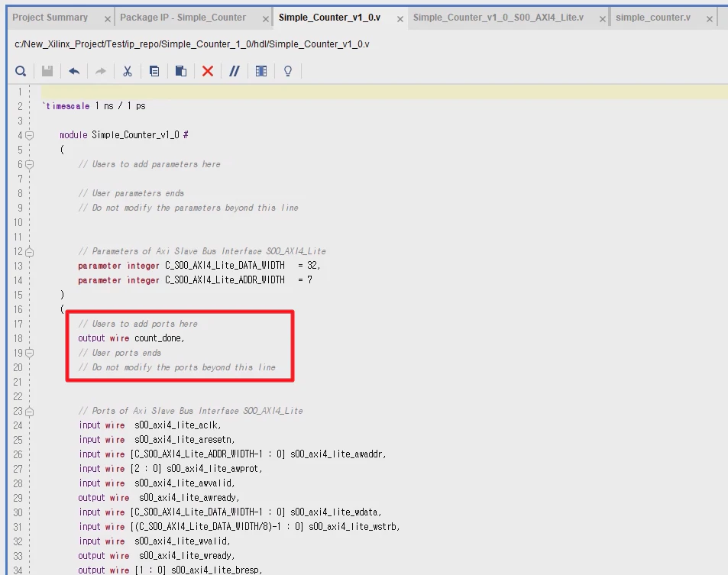Switch to the Project Summary tab
Viewport: 728px width, 575px height.
50,18
